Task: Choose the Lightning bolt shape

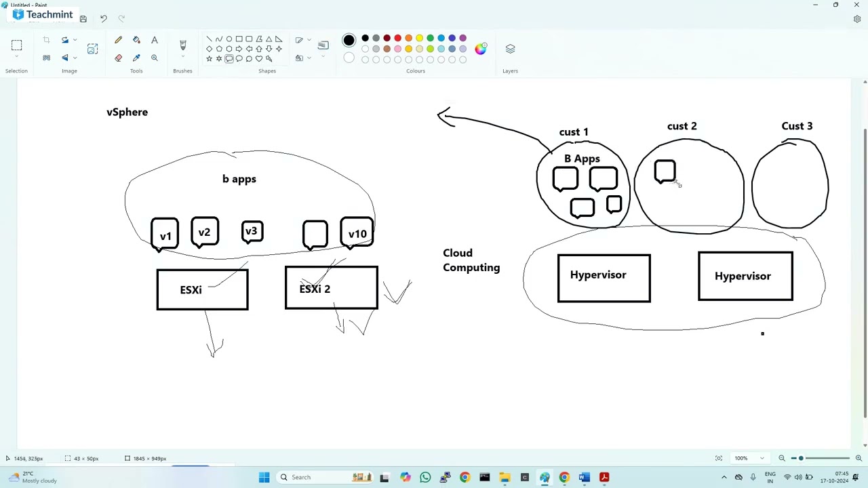Action: (x=269, y=58)
